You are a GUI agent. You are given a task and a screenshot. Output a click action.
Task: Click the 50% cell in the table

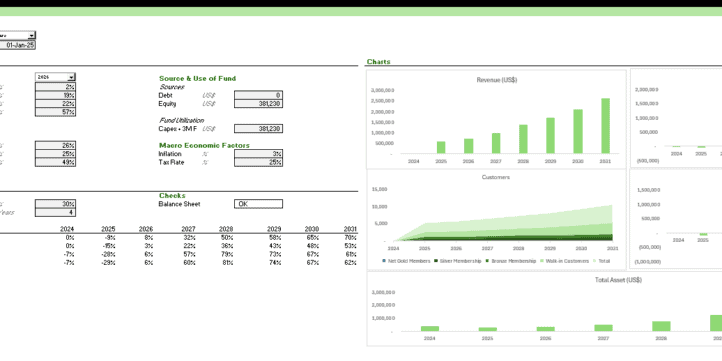click(227, 238)
